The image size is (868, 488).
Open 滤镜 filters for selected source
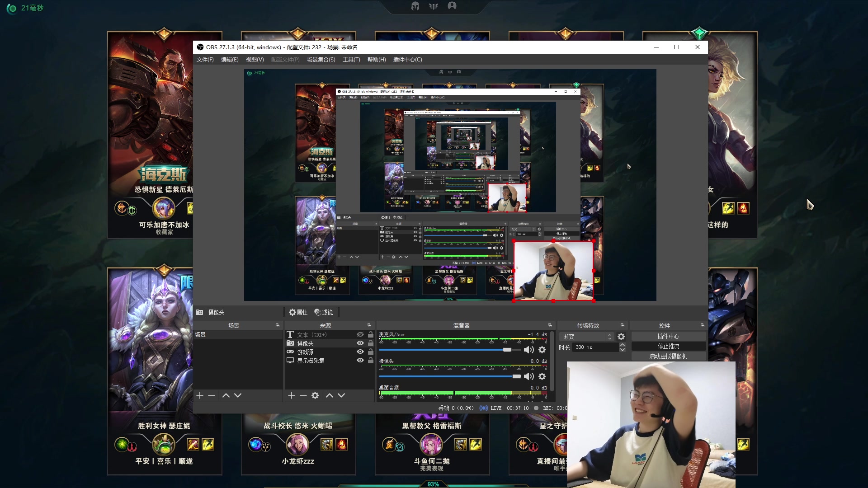coord(324,312)
